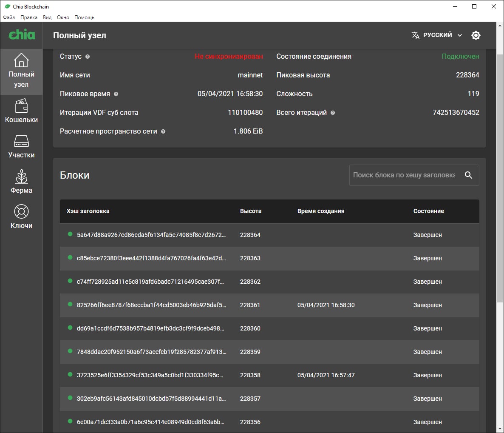This screenshot has width=504, height=433.
Task: Open block hash 302eb9afc56143afd845010dcbdb7f5d88994441d11a…
Action: click(x=151, y=399)
